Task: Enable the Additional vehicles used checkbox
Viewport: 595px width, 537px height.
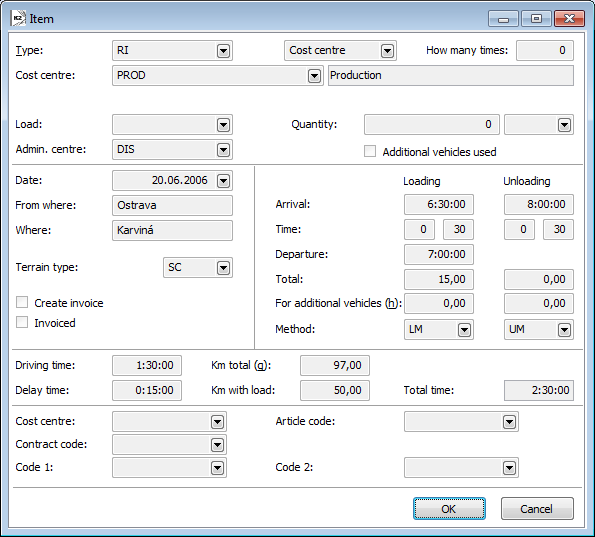Action: pos(370,151)
